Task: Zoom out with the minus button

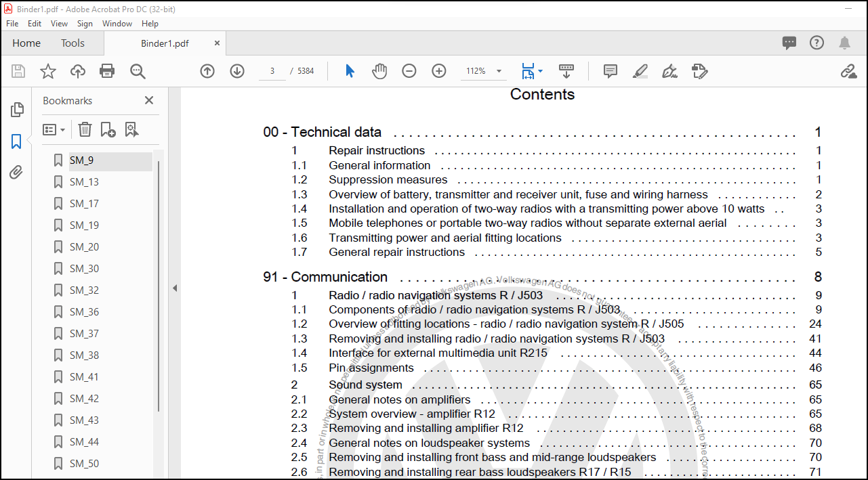Action: click(x=409, y=71)
